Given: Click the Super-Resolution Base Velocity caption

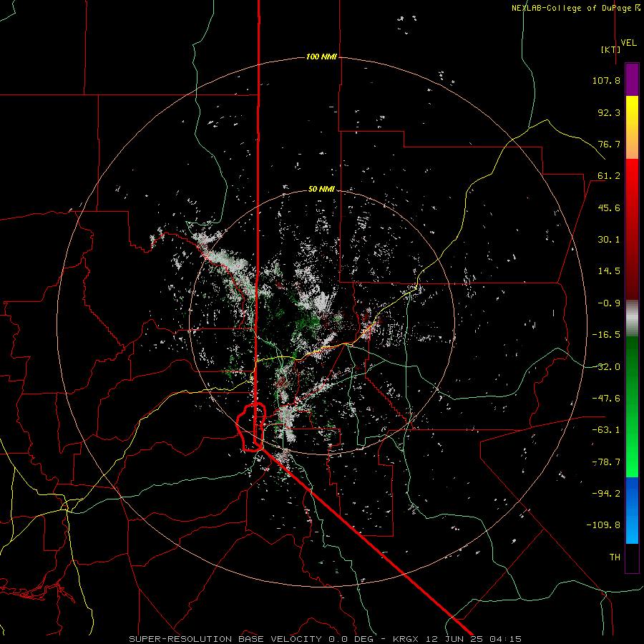Looking at the screenshot, I should (326, 639).
